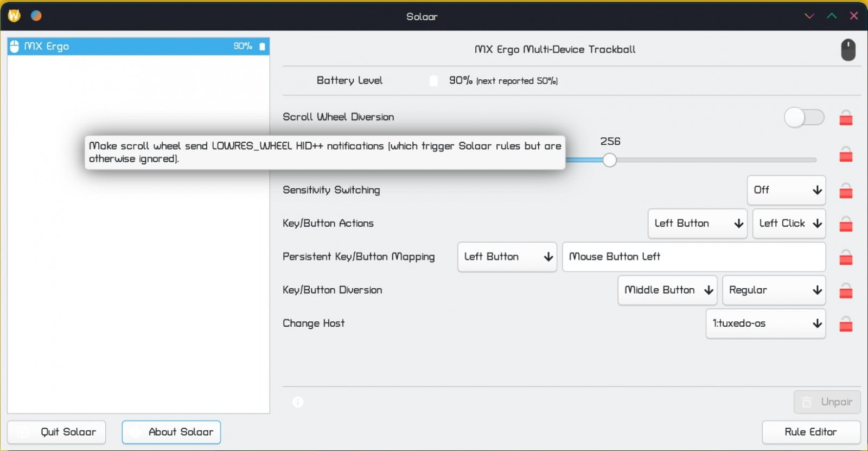Toggle the Scroll Wheel Diversion switch
This screenshot has height=451, width=868.
click(x=804, y=117)
